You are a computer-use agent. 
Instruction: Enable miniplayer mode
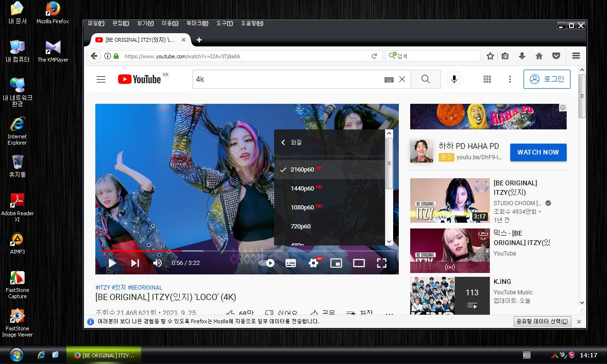click(336, 263)
